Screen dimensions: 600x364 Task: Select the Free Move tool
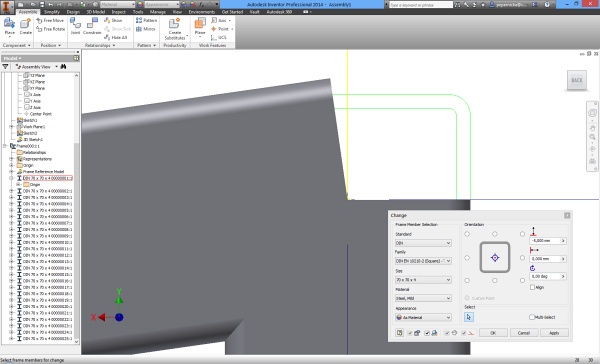coord(50,20)
